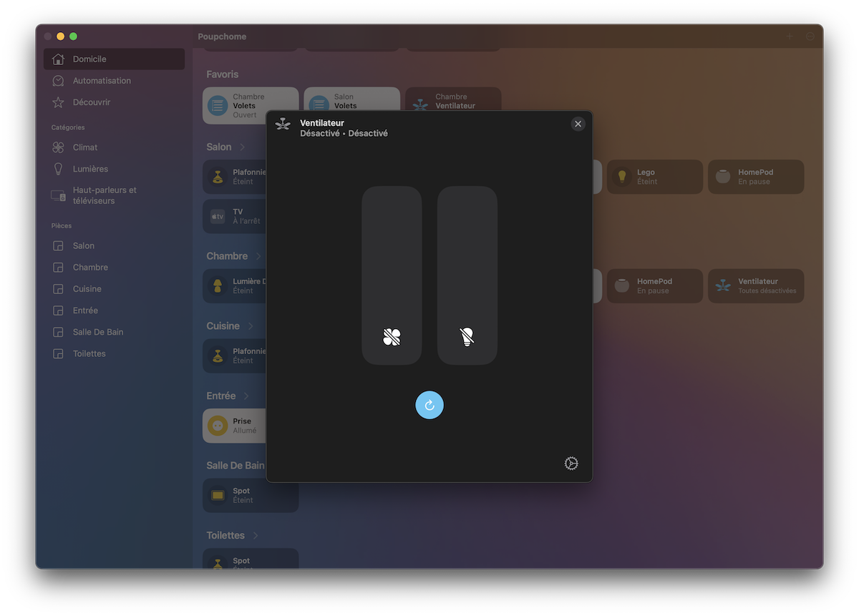Select the Chambre room in sidebar
859x616 pixels.
point(114,267)
